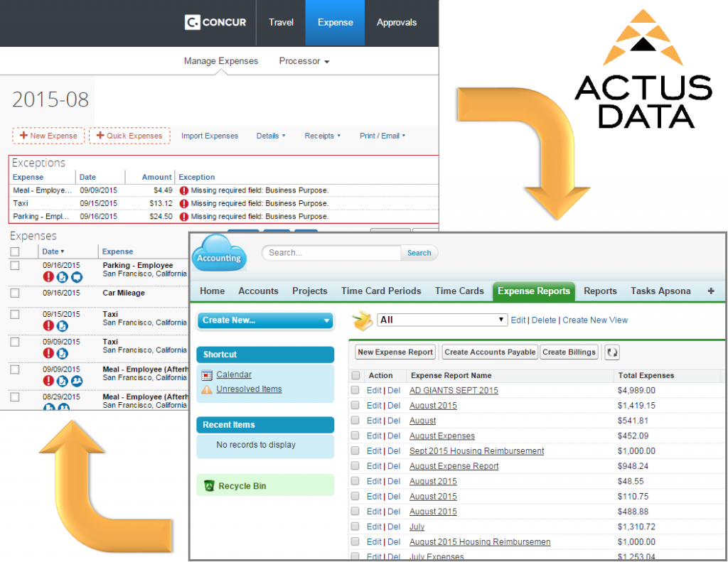This screenshot has height=562, width=728.
Task: Click the red exception alert on Parking - Employee
Action: (x=48, y=277)
